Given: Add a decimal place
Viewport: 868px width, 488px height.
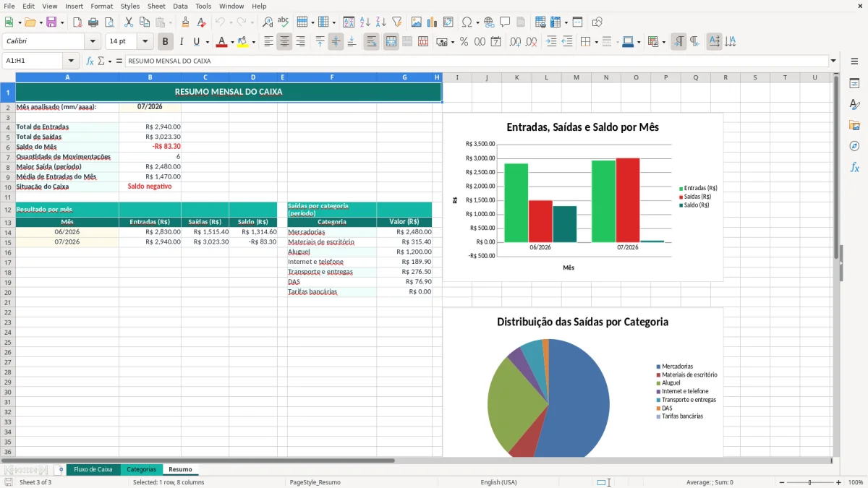Looking at the screenshot, I should [x=516, y=42].
